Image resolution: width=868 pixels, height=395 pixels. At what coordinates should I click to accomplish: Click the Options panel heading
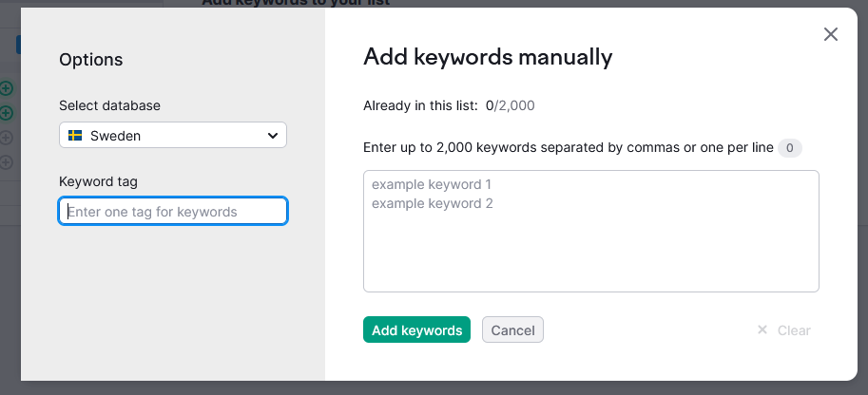[x=90, y=60]
